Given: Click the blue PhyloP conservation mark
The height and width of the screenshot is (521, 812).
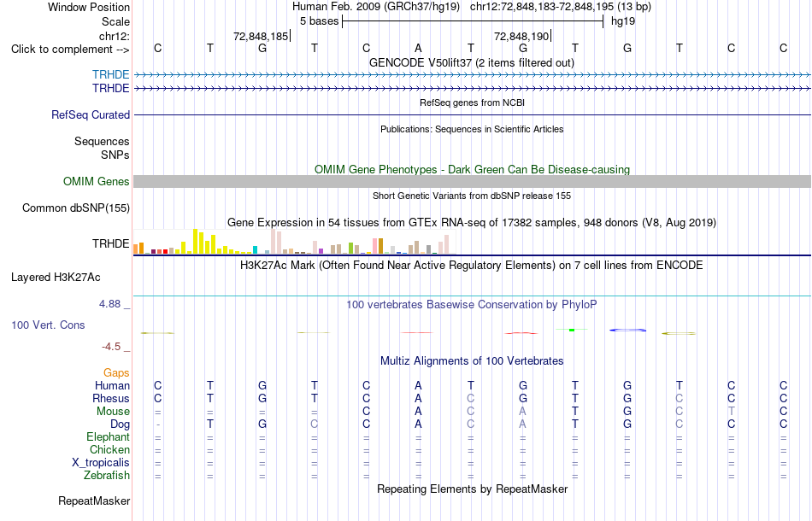Looking at the screenshot, I should pyautogui.click(x=627, y=330).
